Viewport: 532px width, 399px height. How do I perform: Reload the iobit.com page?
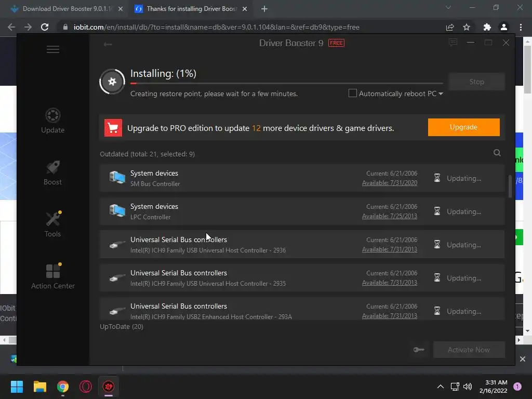pos(45,27)
